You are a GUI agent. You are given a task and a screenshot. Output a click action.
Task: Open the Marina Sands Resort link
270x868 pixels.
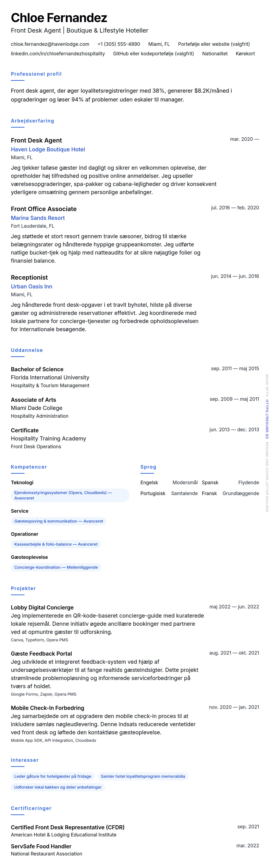[x=38, y=218]
